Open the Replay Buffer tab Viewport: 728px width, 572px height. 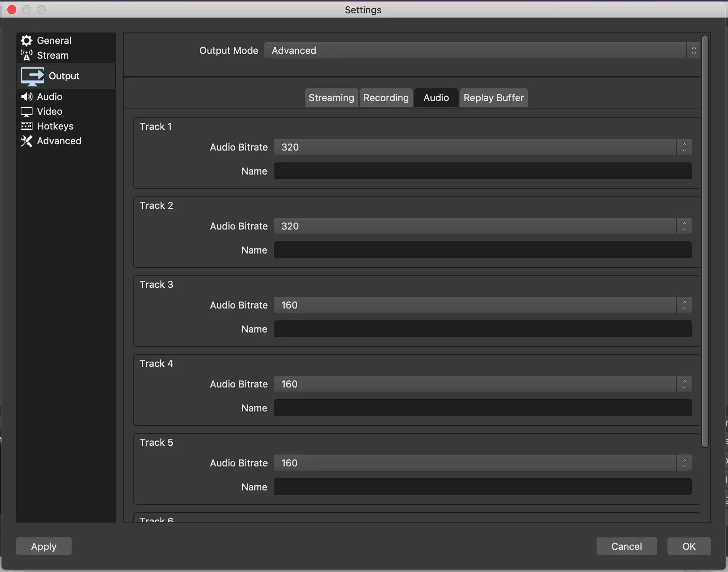click(494, 98)
